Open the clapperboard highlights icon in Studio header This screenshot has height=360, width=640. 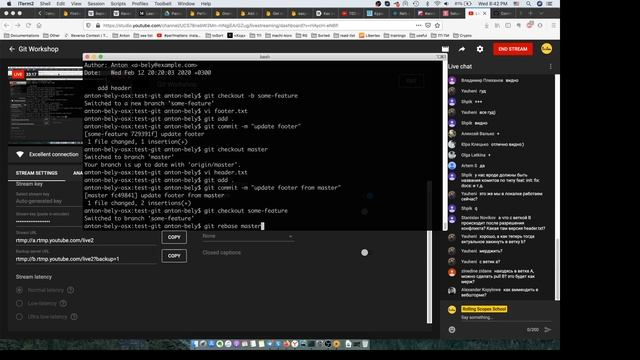click(x=445, y=49)
